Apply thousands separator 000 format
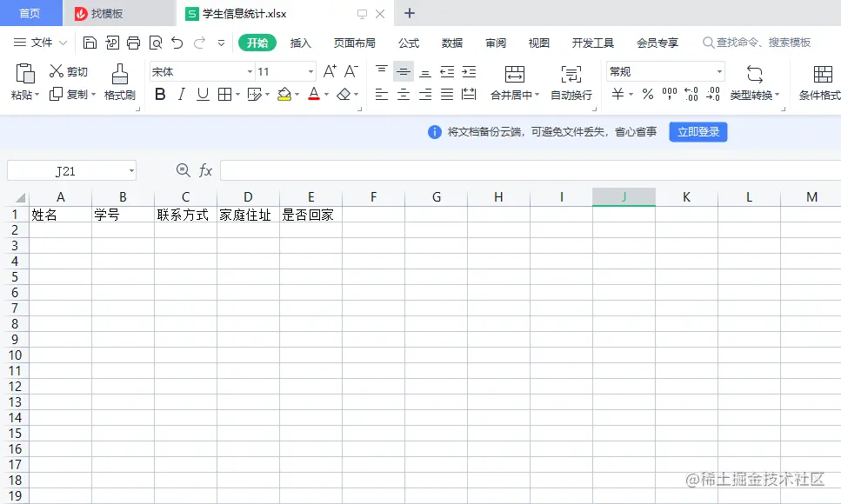The height and width of the screenshot is (504, 841). pos(670,95)
